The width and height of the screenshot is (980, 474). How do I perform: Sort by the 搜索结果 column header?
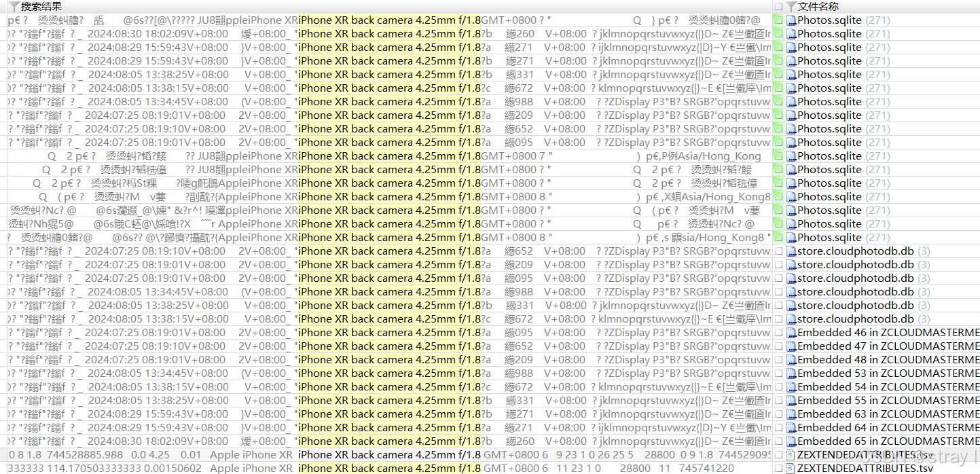point(41,6)
